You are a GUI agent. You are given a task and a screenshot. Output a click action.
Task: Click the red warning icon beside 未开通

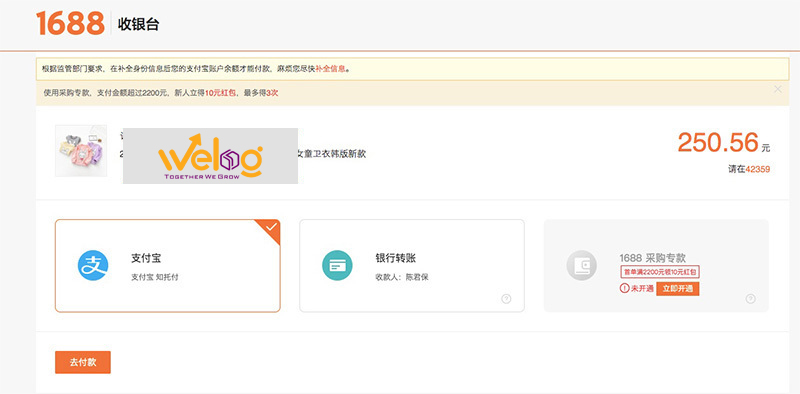(x=624, y=288)
